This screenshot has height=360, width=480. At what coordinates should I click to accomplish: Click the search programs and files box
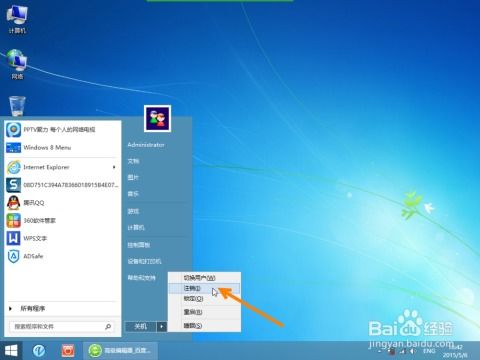pos(62,327)
